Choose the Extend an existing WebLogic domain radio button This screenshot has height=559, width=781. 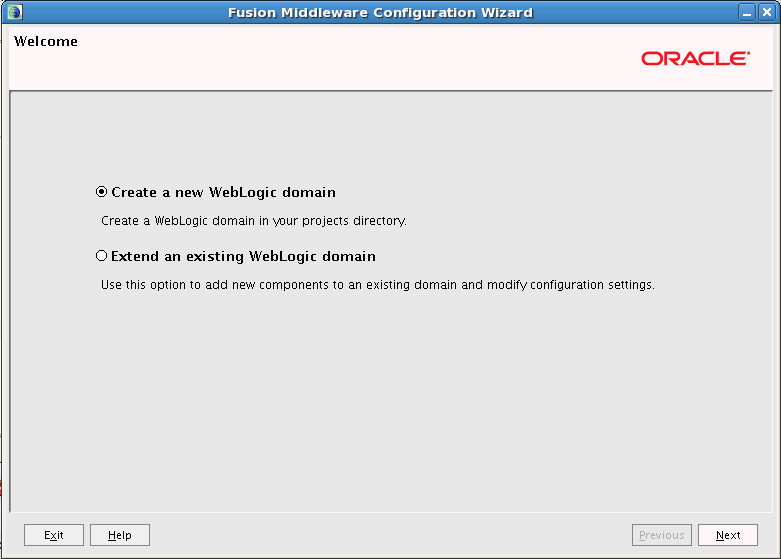[101, 256]
